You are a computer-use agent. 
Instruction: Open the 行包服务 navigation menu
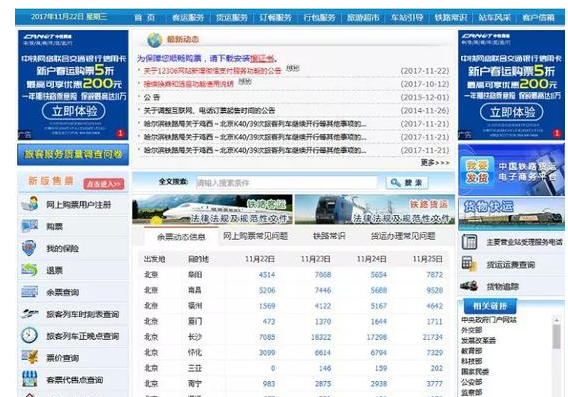319,17
